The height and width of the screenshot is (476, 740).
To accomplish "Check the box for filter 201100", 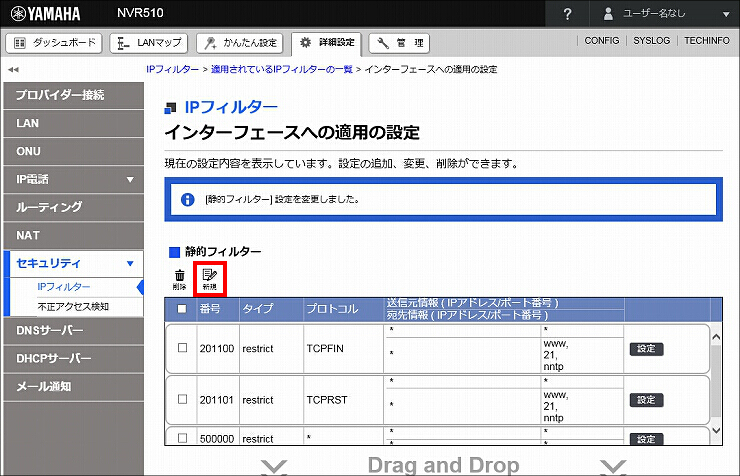I will [182, 348].
